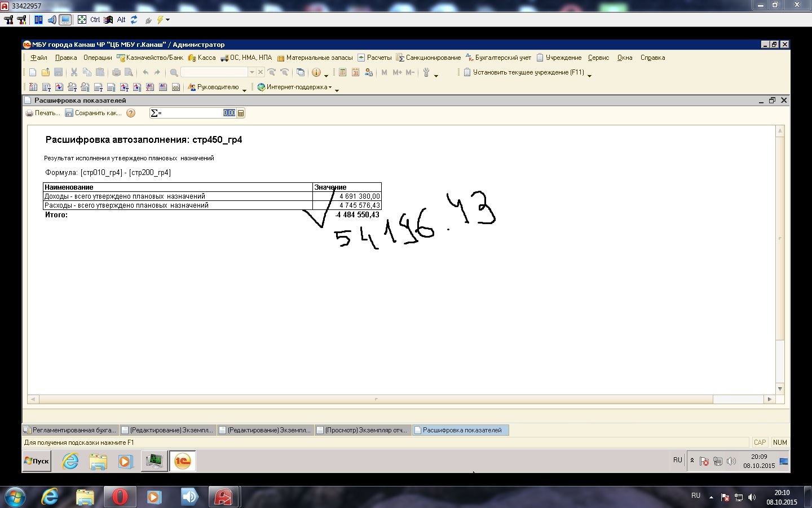Expand the search combo box dropdown arrow
The width and height of the screenshot is (812, 508).
pyautogui.click(x=251, y=72)
